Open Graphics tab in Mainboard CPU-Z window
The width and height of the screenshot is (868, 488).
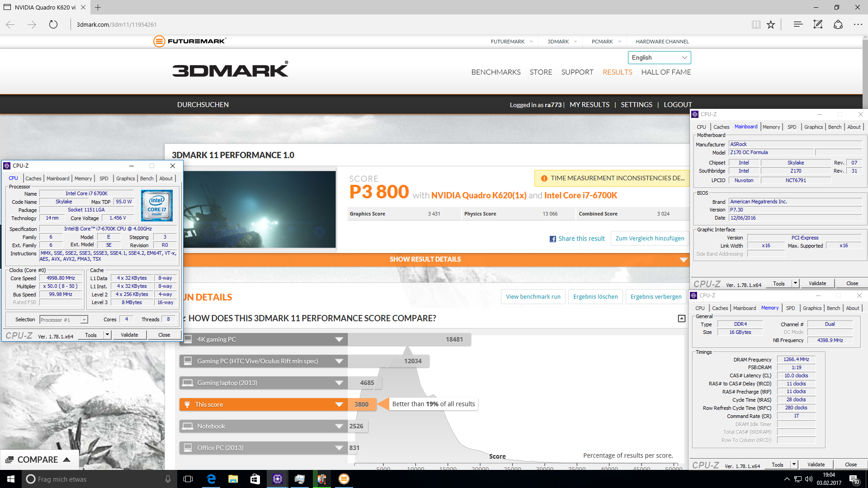pyautogui.click(x=813, y=127)
